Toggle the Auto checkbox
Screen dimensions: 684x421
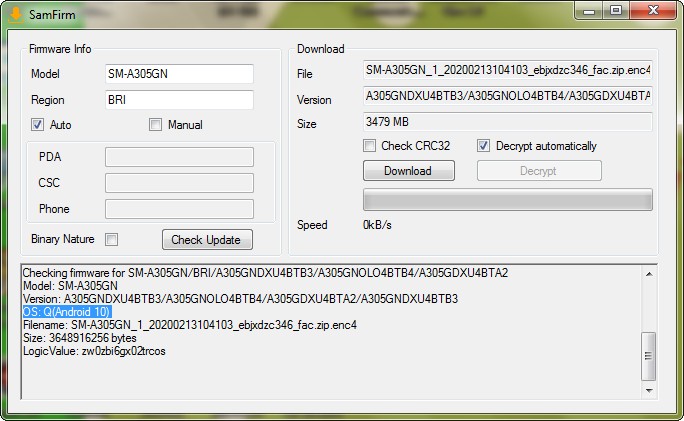[38, 125]
